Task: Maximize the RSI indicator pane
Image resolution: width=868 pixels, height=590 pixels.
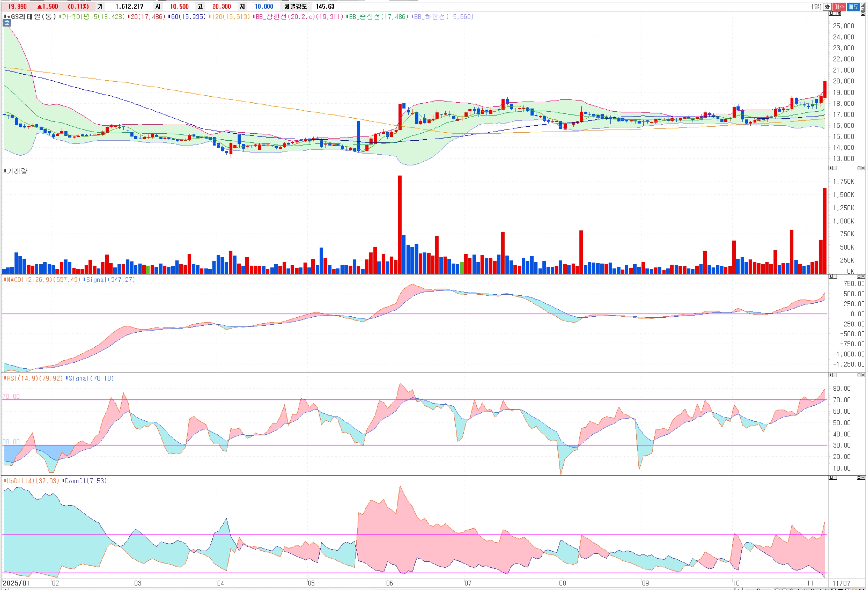Action: [859, 375]
